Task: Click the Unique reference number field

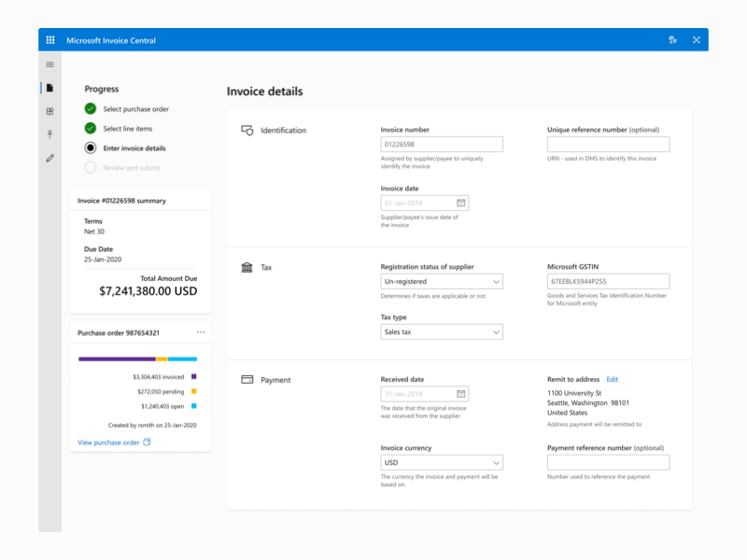Action: 609,145
